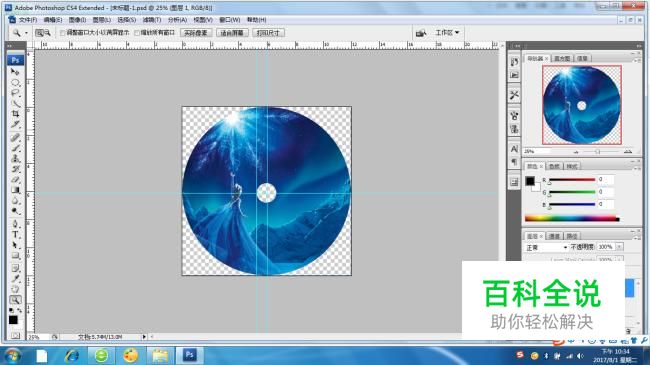Open the Paragraph panel dock icon
The image size is (650, 365).
[x=514, y=162]
